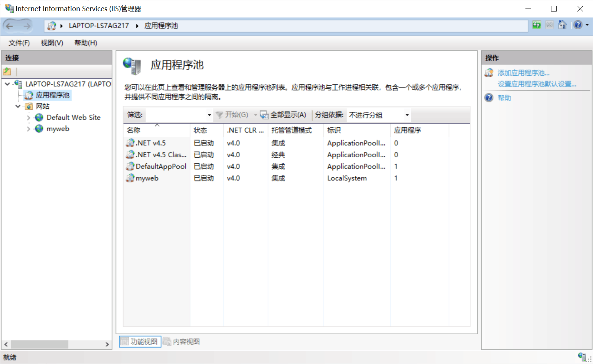Click the 网站 folder icon in tree
The width and height of the screenshot is (593, 364).
pos(29,106)
